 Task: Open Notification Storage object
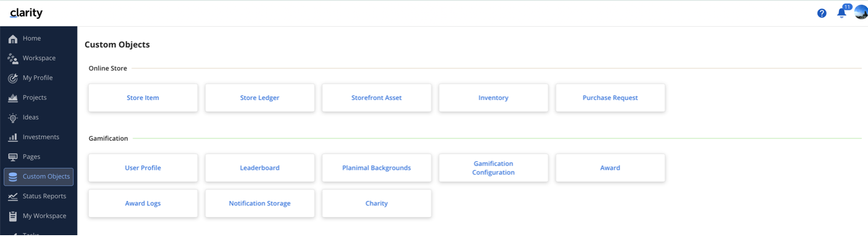click(260, 204)
